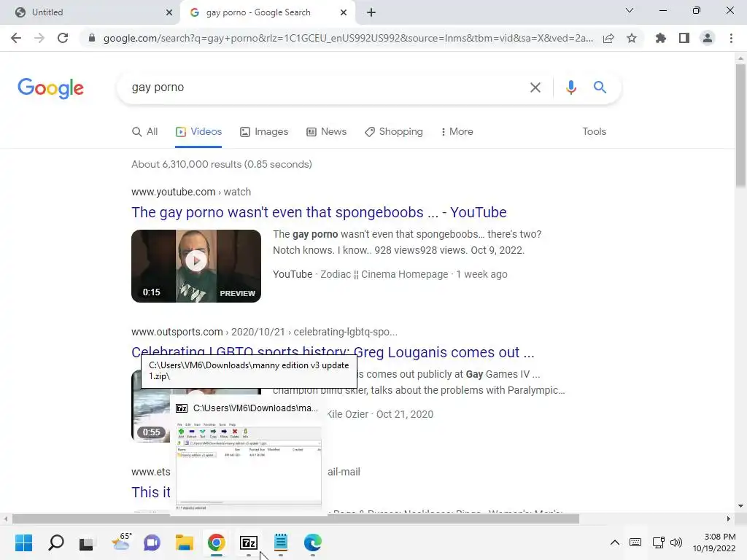
Task: Click the horizontal page scrollbar
Action: [295, 518]
